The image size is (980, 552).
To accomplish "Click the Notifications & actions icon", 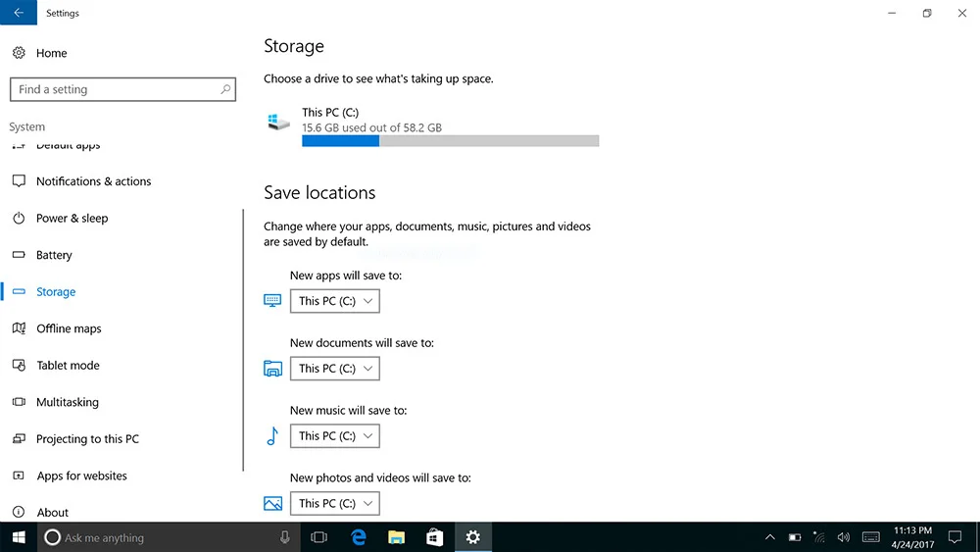I will coord(19,181).
